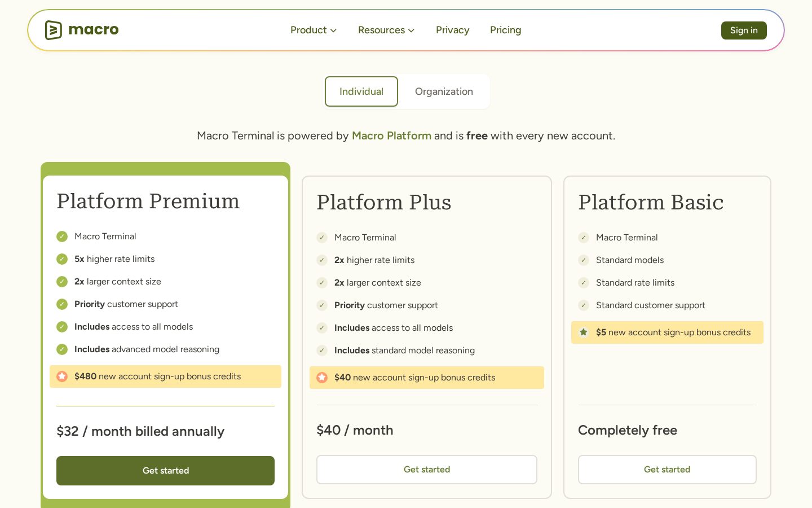The width and height of the screenshot is (812, 508).
Task: Click the '$40 / month' price text
Action: pos(355,430)
